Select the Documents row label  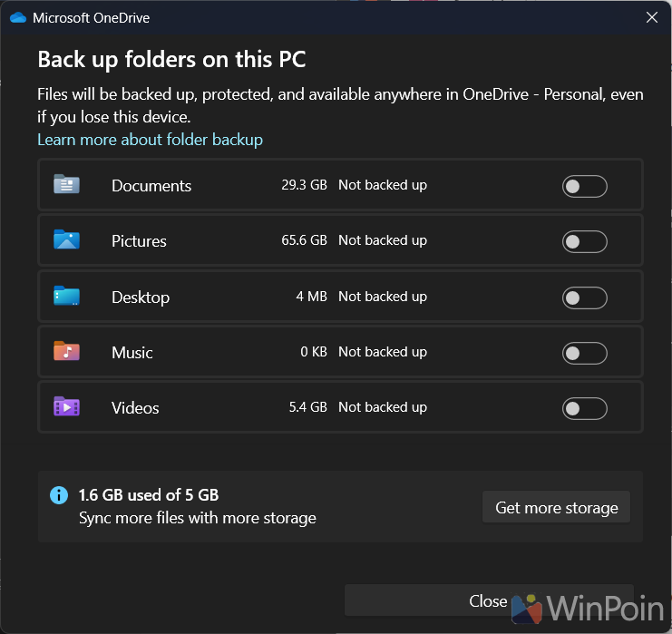[x=151, y=186]
